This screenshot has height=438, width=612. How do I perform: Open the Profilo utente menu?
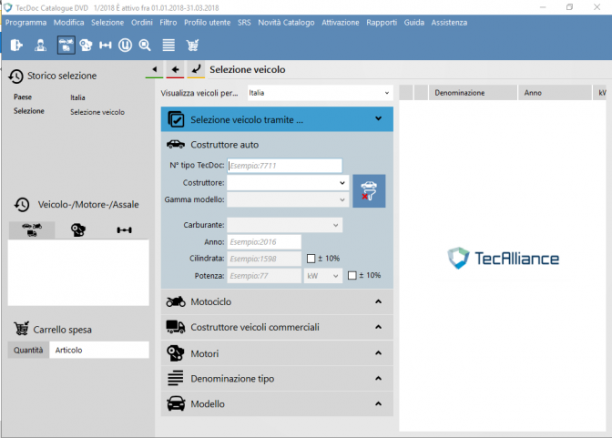click(207, 23)
